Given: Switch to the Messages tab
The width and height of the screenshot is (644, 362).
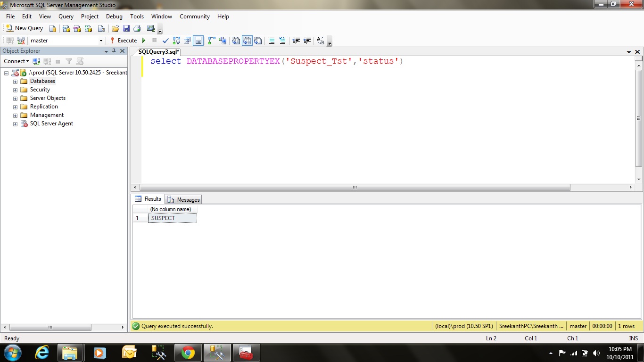Looking at the screenshot, I should [184, 200].
